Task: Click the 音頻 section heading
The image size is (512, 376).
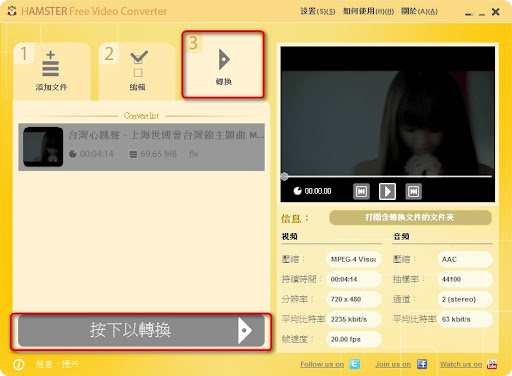Action: [401, 237]
